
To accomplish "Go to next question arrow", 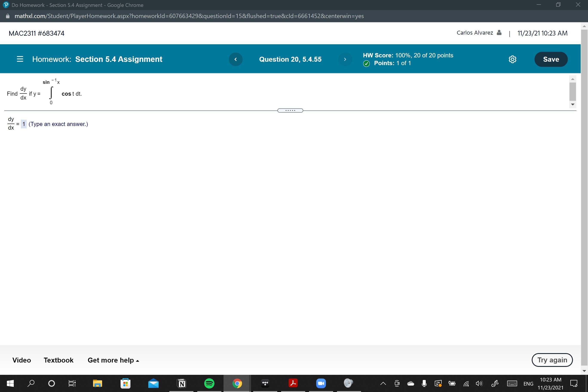I will [345, 59].
